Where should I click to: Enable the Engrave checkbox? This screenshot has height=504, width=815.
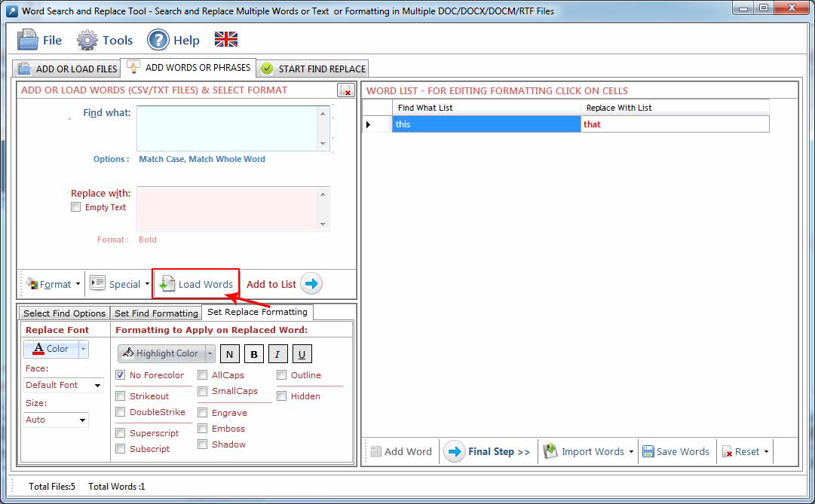pyautogui.click(x=203, y=413)
